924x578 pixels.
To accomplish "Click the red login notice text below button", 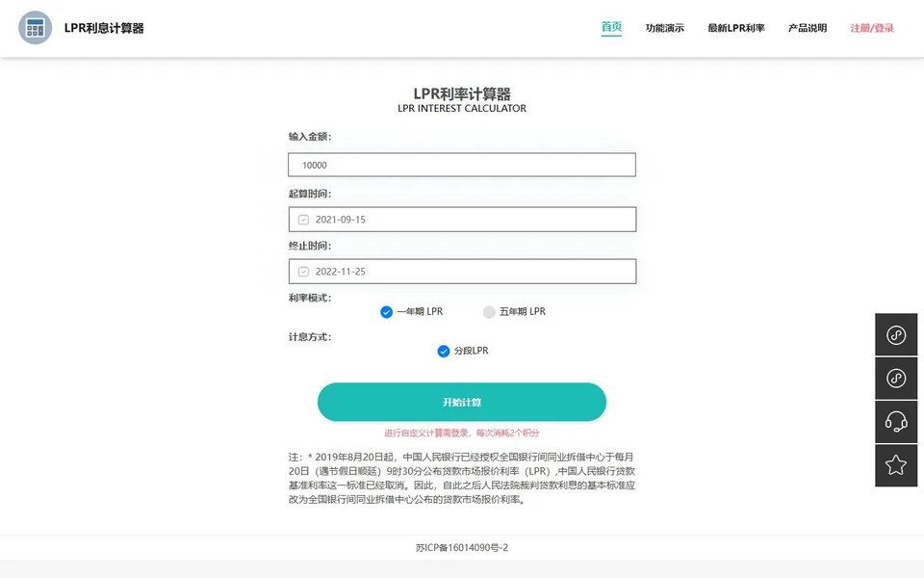I will 461,433.
